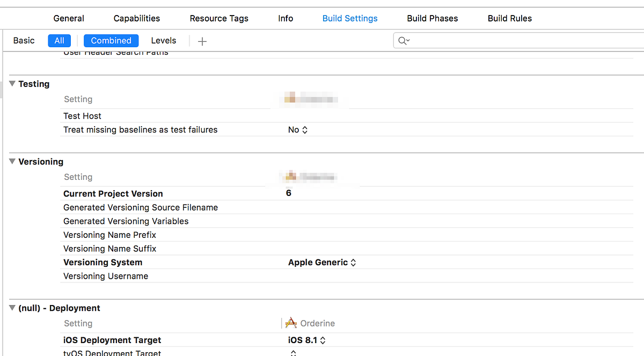Screen dimensions: 644x356
Task: Open the Capabilities tab
Action: pos(136,18)
